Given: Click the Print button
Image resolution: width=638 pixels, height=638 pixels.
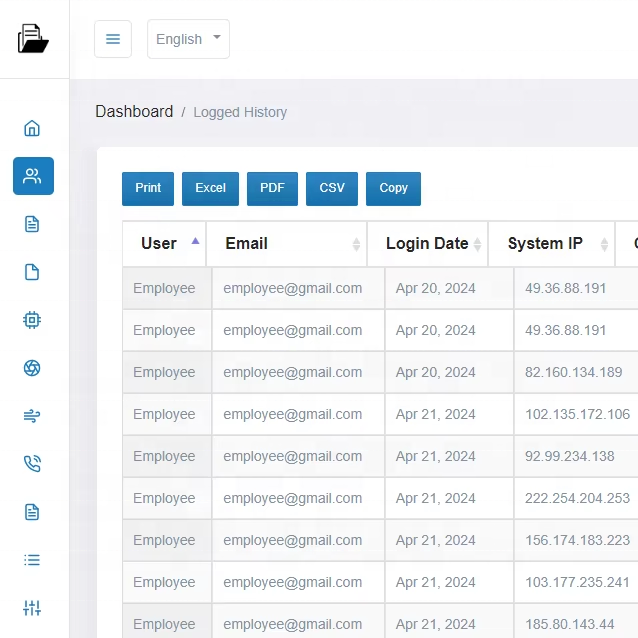Looking at the screenshot, I should tap(148, 189).
